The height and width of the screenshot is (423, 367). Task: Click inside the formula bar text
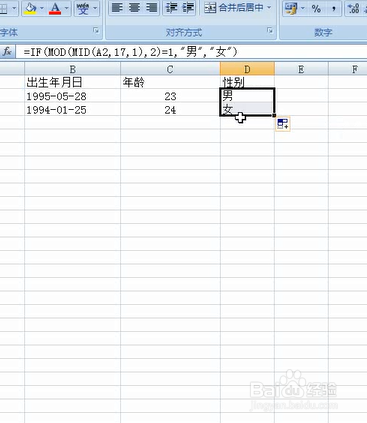pyautogui.click(x=130, y=52)
